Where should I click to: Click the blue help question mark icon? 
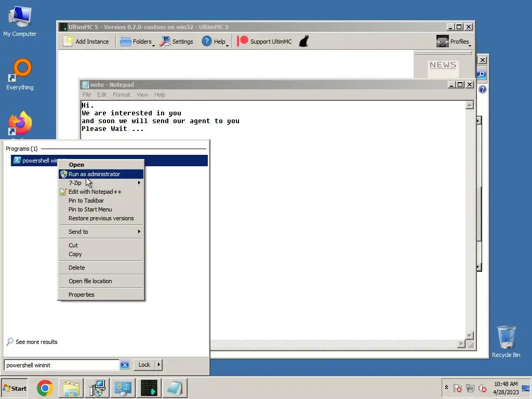tap(483, 89)
